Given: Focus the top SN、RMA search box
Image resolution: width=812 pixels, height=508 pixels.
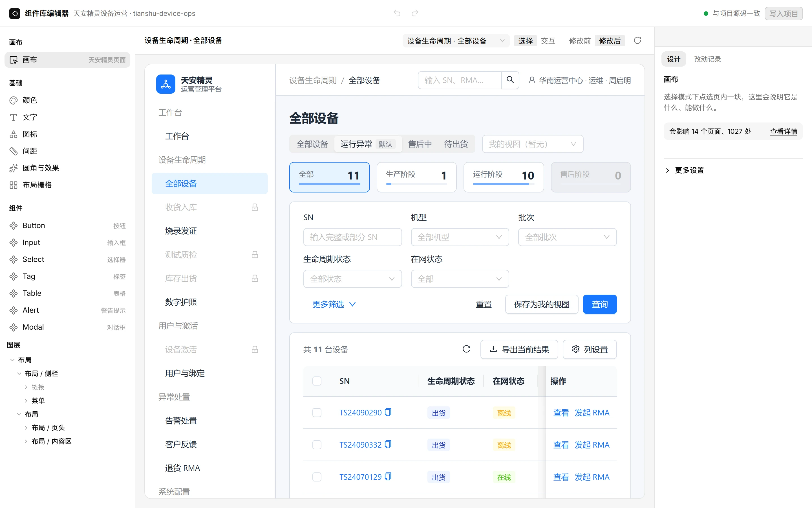Looking at the screenshot, I should (x=459, y=80).
